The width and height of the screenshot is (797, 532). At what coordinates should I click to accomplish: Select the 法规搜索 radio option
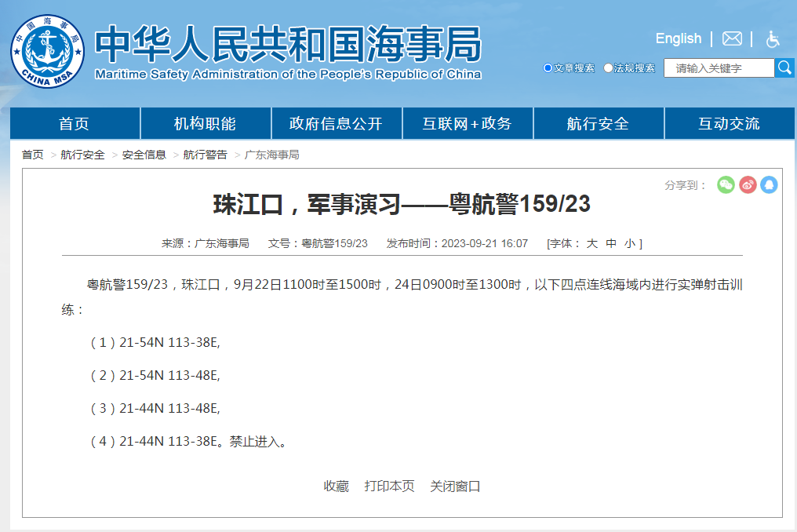608,67
